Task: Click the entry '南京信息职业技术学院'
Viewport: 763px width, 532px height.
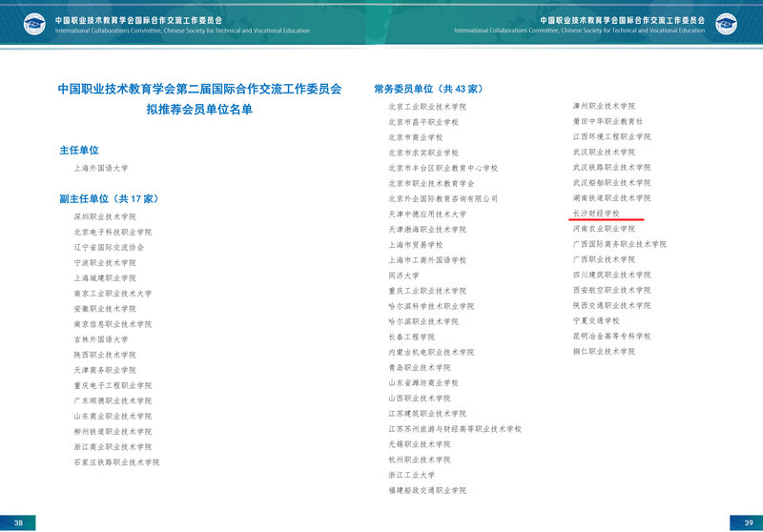Action: [x=113, y=324]
